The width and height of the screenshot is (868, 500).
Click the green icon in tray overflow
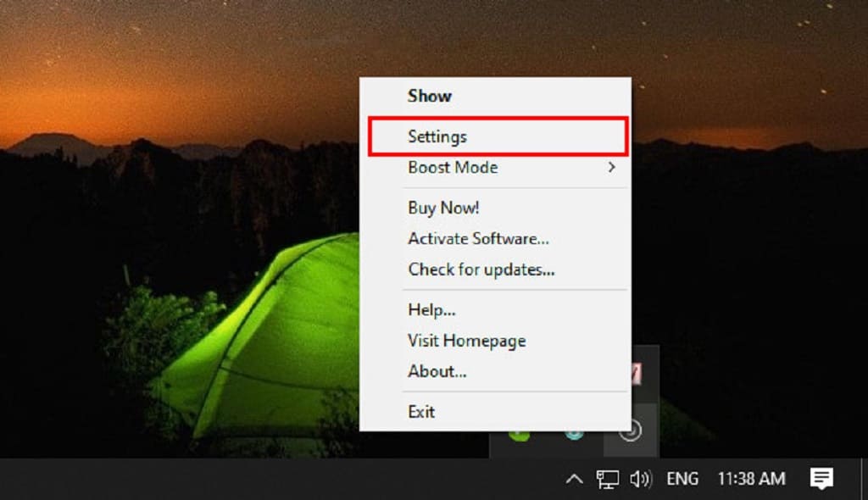click(519, 436)
